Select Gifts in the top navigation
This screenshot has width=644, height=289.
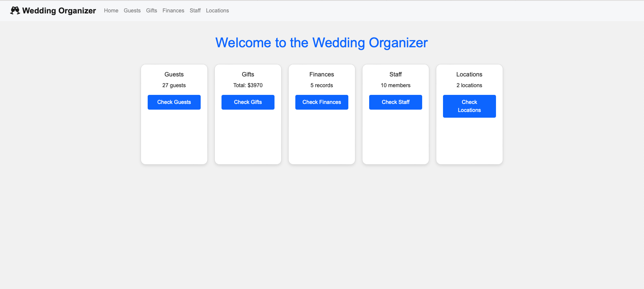[151, 11]
